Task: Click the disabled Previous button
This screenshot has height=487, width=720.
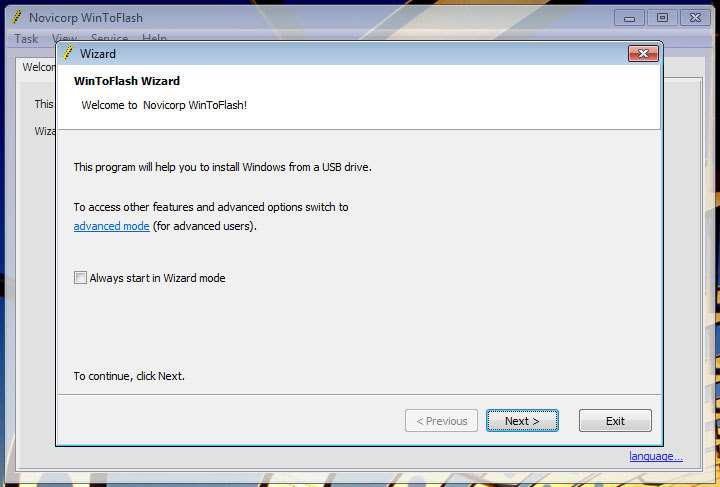Action: pos(441,420)
